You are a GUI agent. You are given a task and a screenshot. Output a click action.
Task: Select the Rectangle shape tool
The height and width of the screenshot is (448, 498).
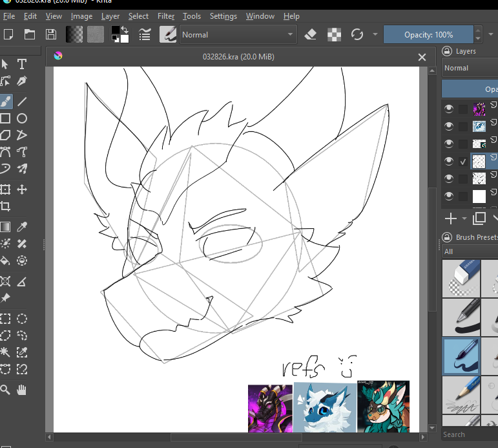(x=5, y=118)
